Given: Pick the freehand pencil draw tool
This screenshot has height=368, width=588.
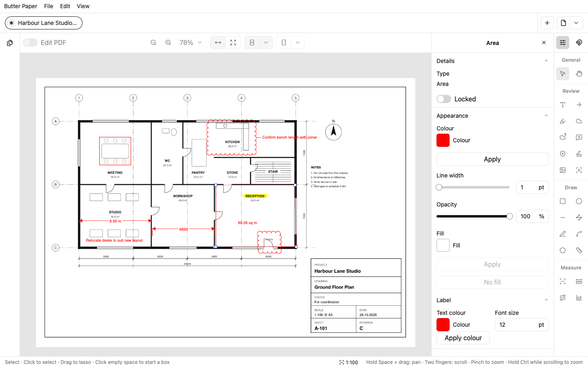Looking at the screenshot, I should [x=563, y=234].
